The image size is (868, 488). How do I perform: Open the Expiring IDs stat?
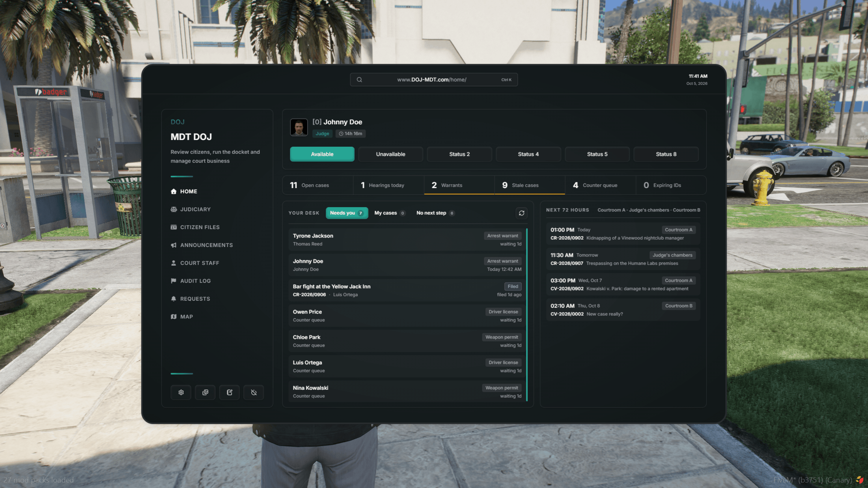(x=671, y=185)
